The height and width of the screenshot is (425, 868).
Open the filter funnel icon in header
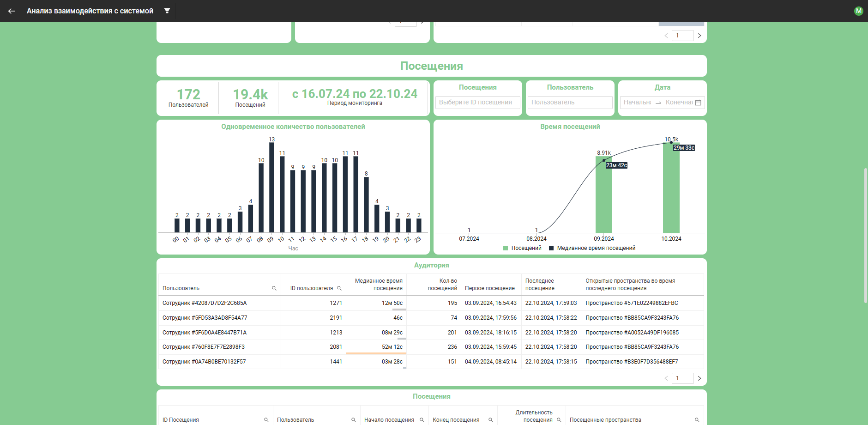pos(167,11)
